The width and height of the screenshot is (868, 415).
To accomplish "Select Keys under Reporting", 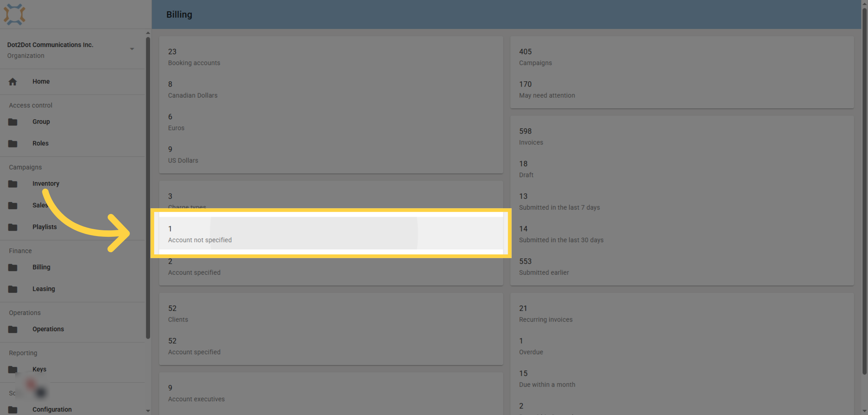I will (72, 369).
